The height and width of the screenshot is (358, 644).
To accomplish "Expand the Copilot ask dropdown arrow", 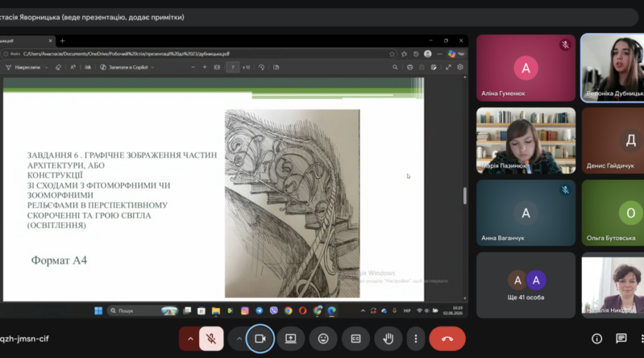I will [152, 67].
